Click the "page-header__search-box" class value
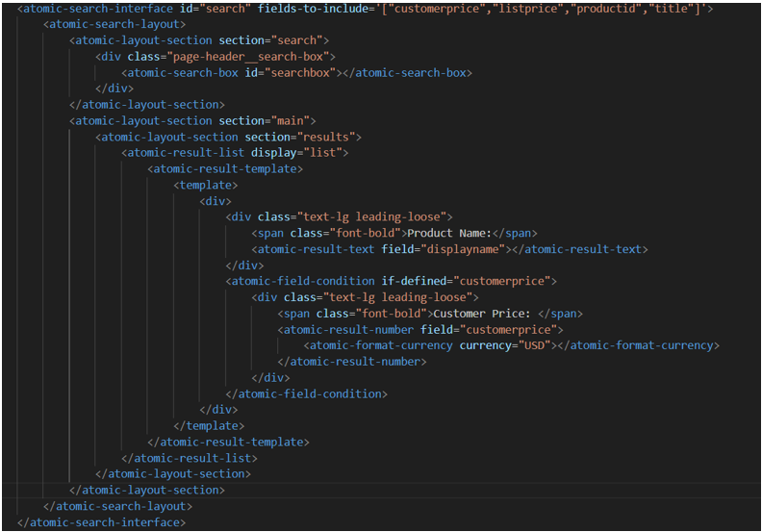 coord(248,57)
